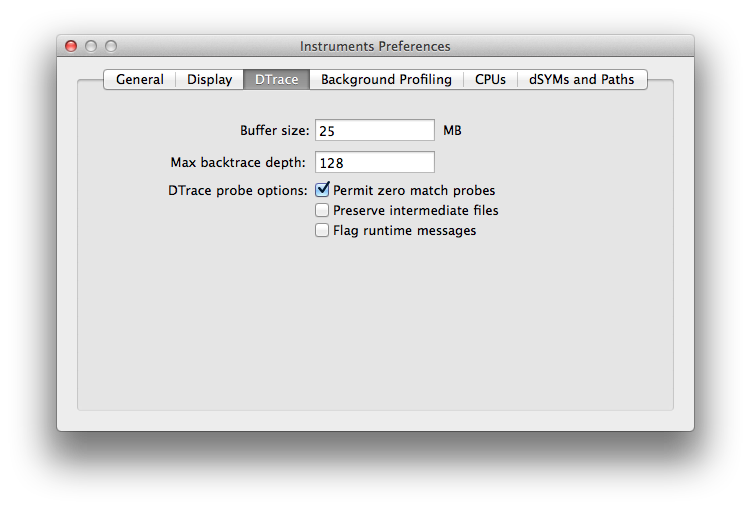Viewport: 751px width, 510px height.
Task: Switch to dSYMs and Paths tab
Action: (x=581, y=79)
